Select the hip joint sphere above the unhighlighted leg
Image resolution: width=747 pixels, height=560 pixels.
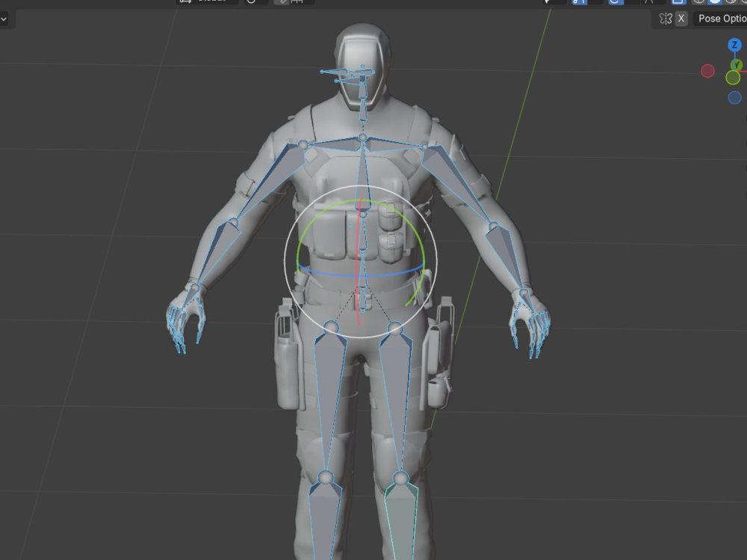[x=331, y=327]
